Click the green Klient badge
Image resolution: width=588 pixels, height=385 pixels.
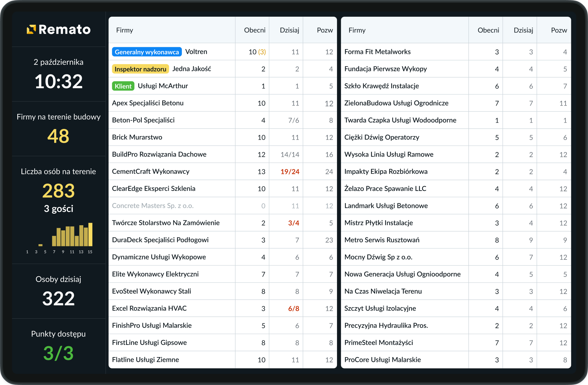click(x=123, y=86)
